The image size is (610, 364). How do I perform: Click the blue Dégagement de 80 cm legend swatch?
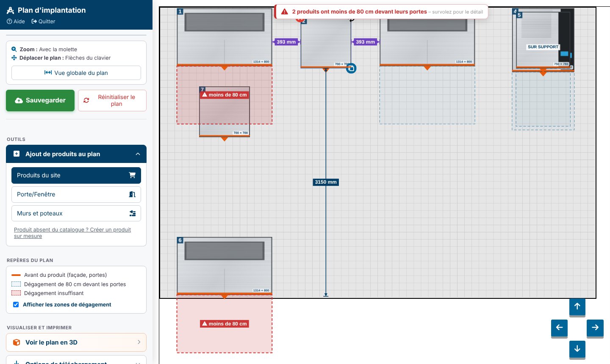point(16,284)
